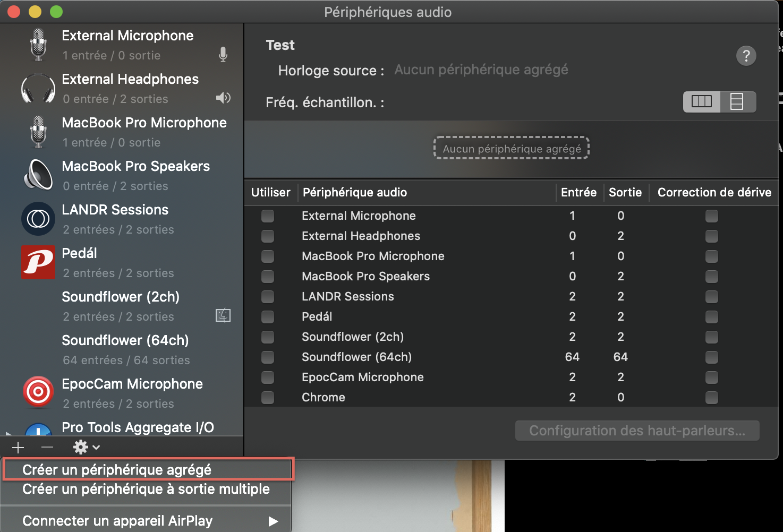Switch to stacked rows layout view
The image size is (783, 532).
point(737,101)
